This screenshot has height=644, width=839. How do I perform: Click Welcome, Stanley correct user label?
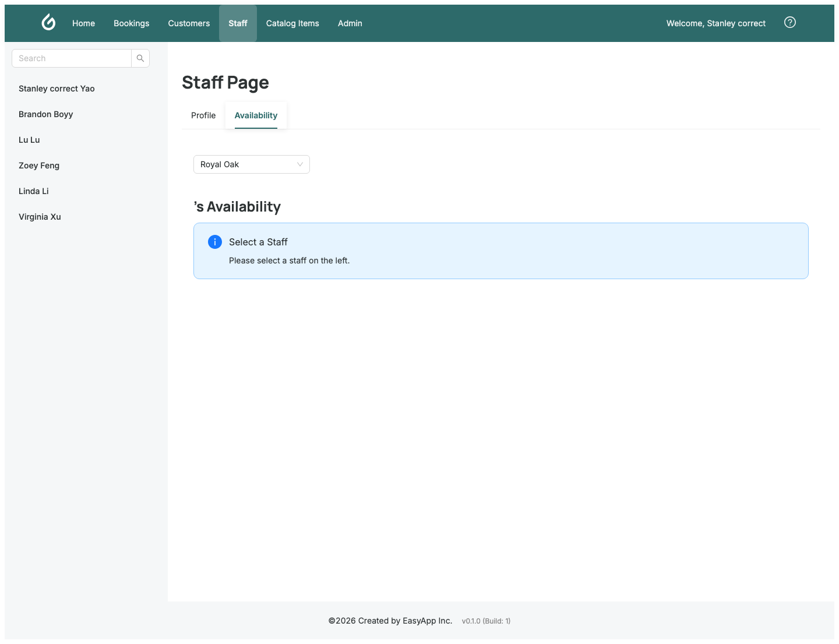(716, 23)
